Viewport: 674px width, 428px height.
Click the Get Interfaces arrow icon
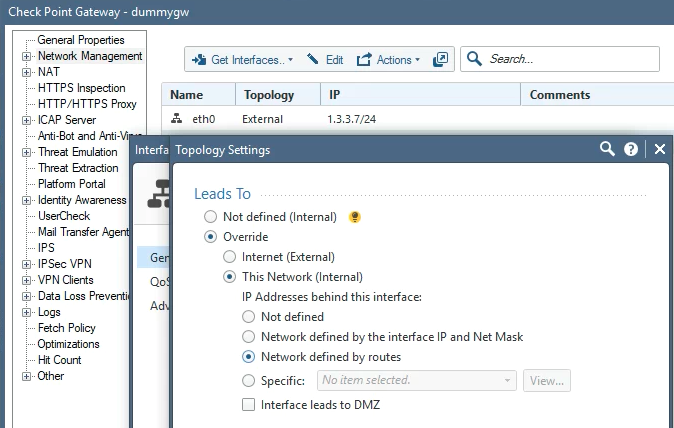pyautogui.click(x=199, y=60)
